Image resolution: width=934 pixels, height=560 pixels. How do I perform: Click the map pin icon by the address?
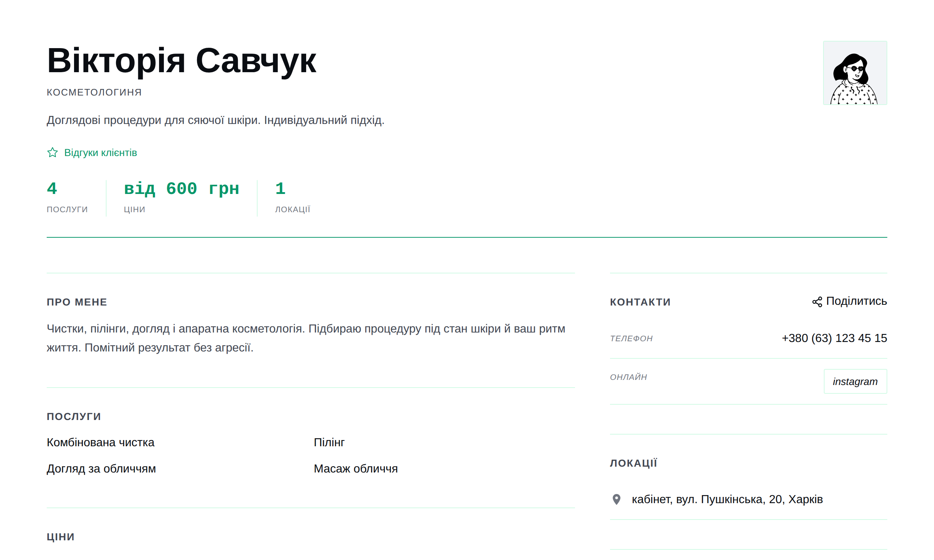click(616, 499)
